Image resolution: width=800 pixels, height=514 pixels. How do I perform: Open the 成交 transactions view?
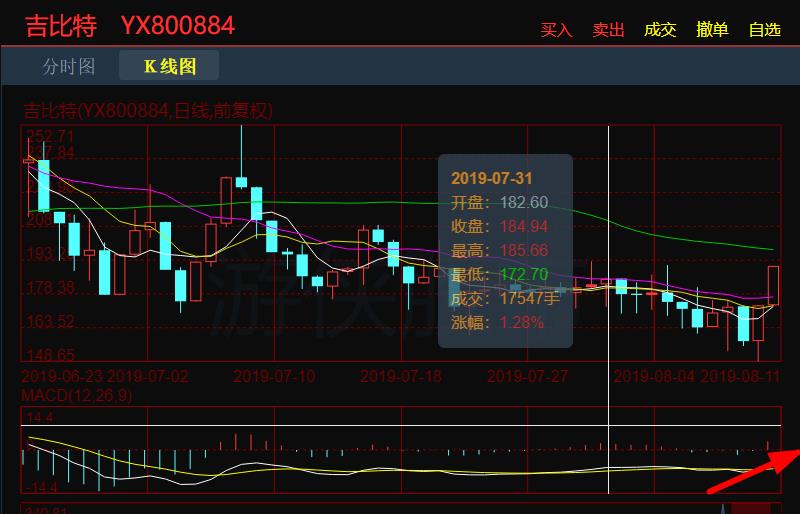click(660, 30)
